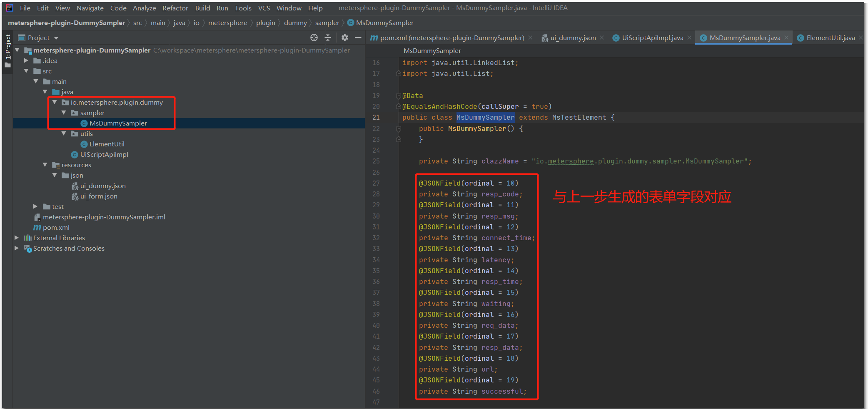
Task: Select MsDummySampler in project tree
Action: pyautogui.click(x=118, y=123)
